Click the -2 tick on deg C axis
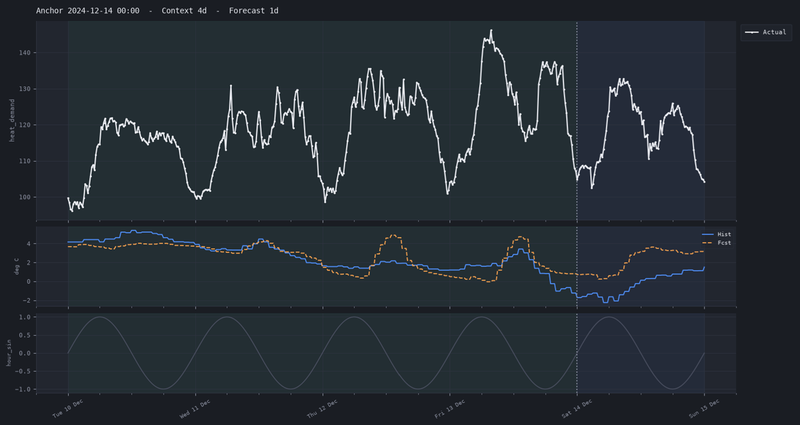The image size is (800, 425). pyautogui.click(x=28, y=301)
